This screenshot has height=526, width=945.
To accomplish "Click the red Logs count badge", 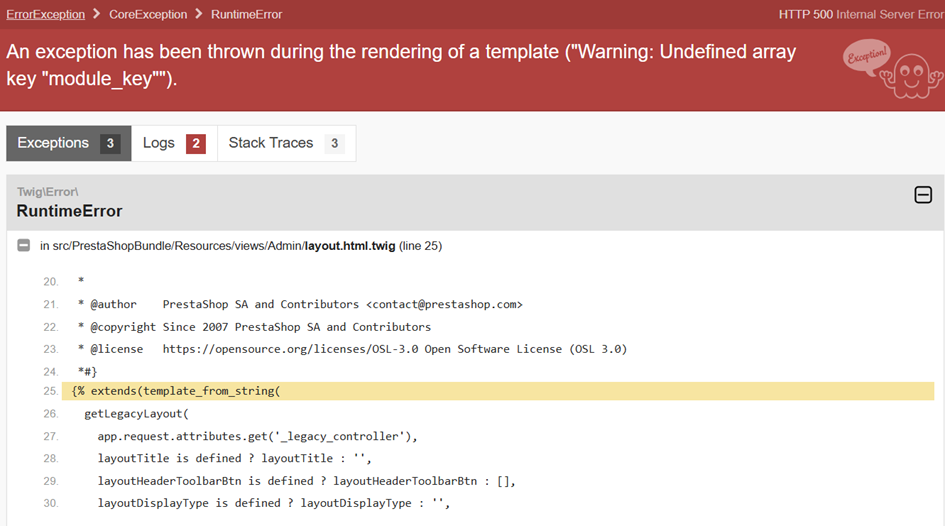I will coord(196,144).
